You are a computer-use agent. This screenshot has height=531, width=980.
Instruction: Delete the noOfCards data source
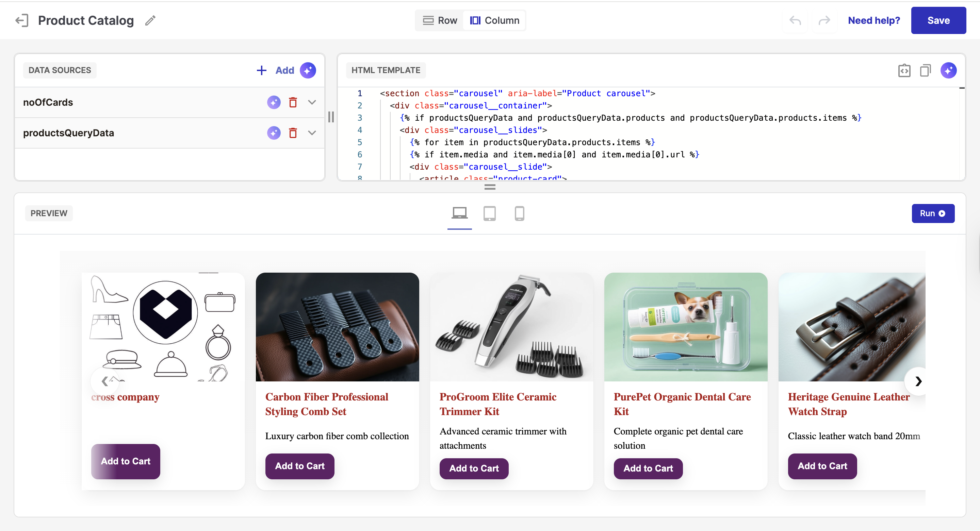point(293,102)
